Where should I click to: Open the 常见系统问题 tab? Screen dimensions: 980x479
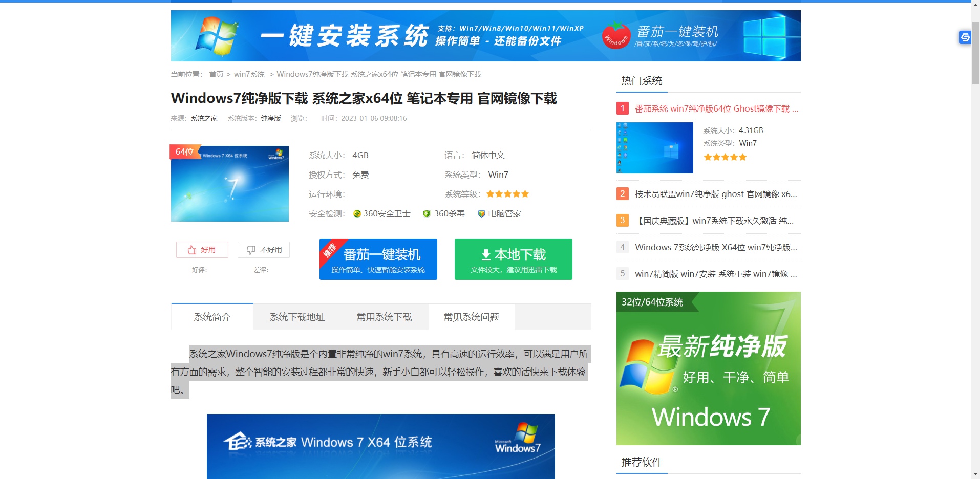[471, 317]
